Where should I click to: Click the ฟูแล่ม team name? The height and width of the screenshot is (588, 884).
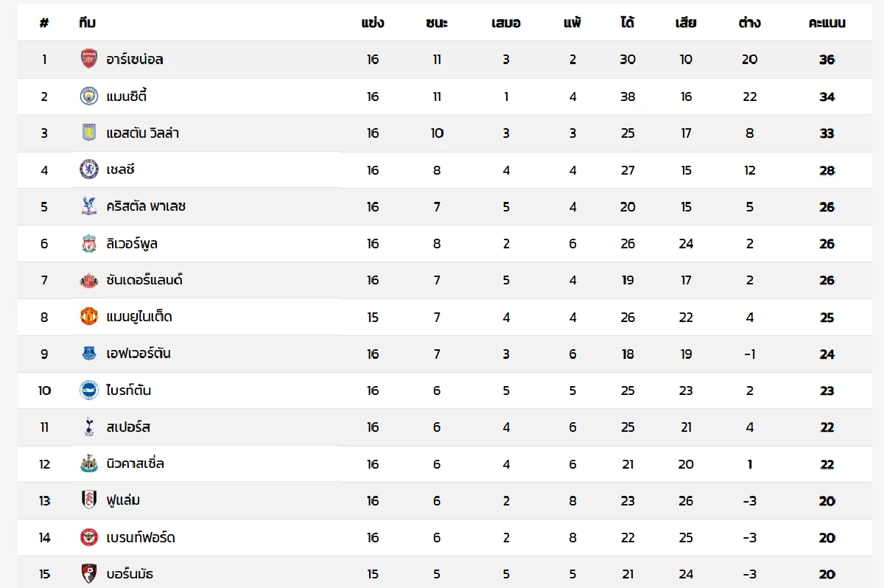click(x=123, y=501)
